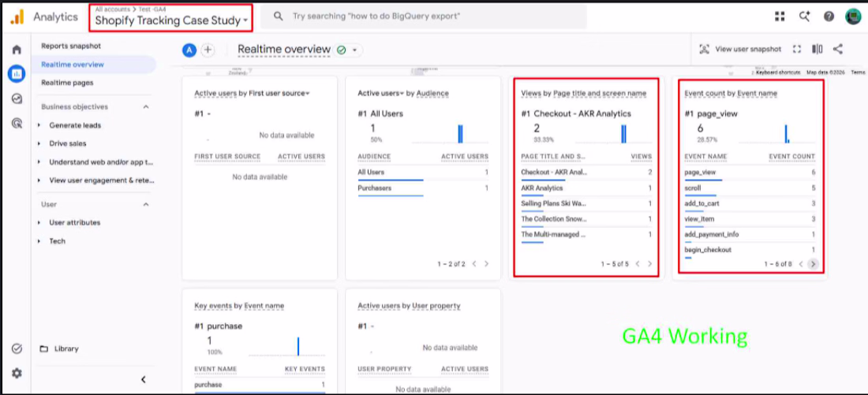868x395 pixels.
Task: Click the search magnifier icon
Action: click(279, 17)
